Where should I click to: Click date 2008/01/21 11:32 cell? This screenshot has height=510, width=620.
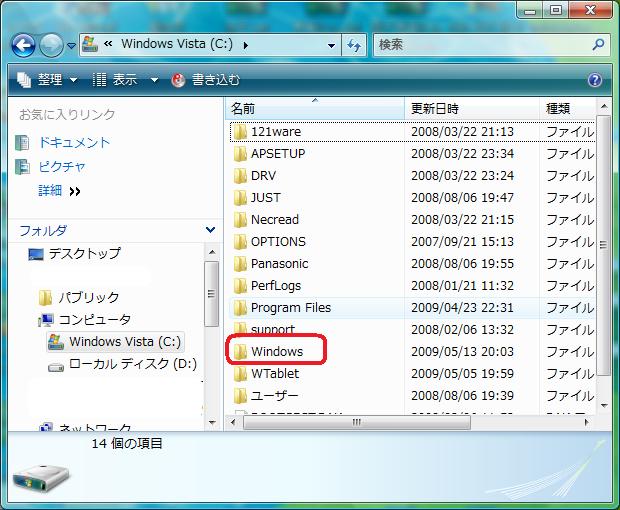pyautogui.click(x=462, y=285)
